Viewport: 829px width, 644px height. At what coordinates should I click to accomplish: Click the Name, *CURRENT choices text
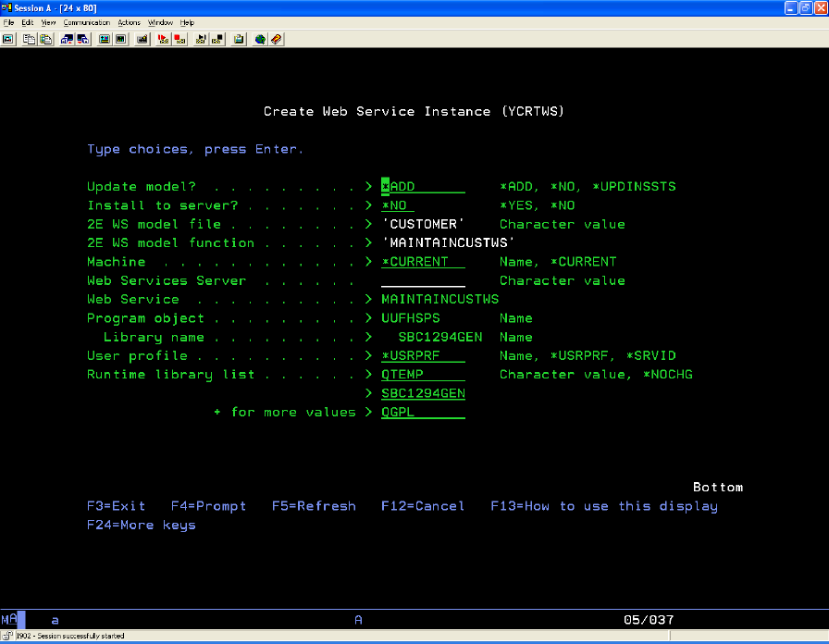tap(558, 262)
